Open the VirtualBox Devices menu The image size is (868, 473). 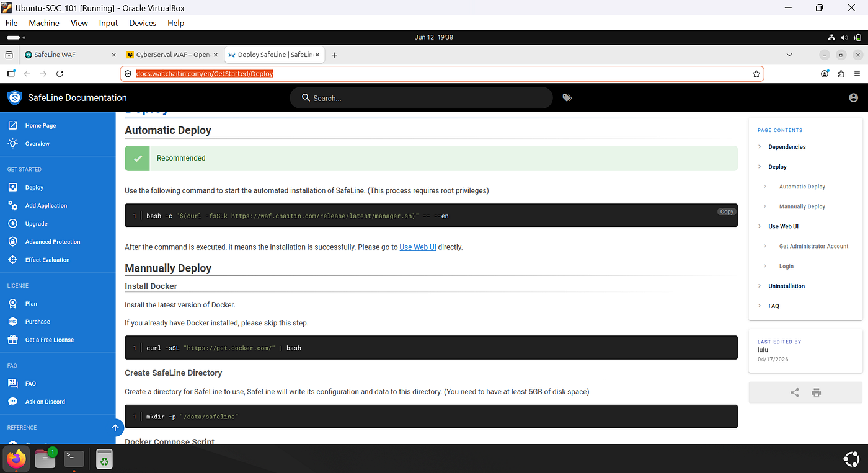coord(143,23)
